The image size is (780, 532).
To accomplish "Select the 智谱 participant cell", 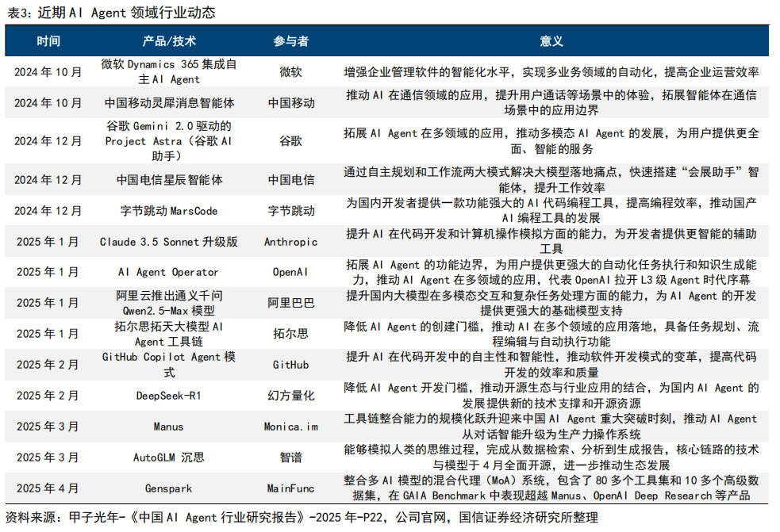I will tap(291, 457).
